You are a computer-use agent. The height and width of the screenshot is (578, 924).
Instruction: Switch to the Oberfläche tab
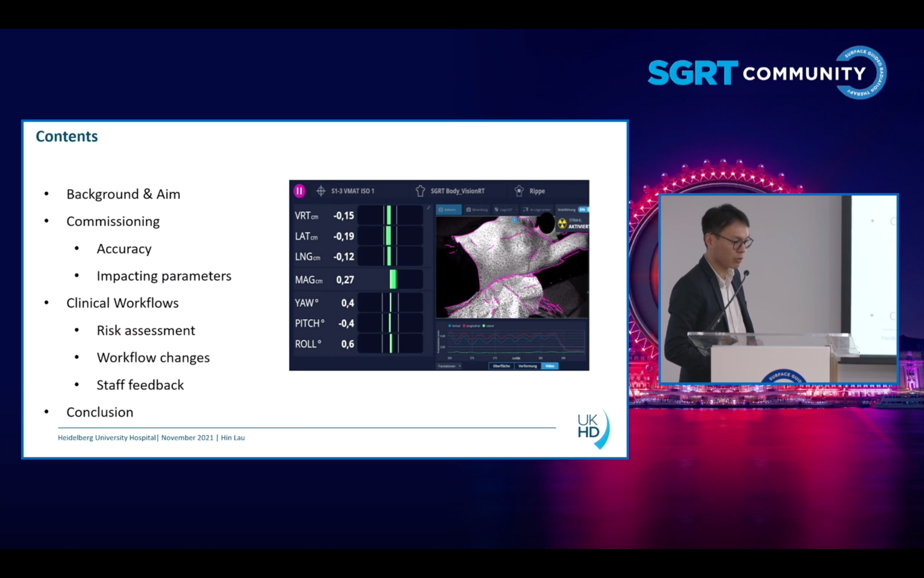point(501,366)
